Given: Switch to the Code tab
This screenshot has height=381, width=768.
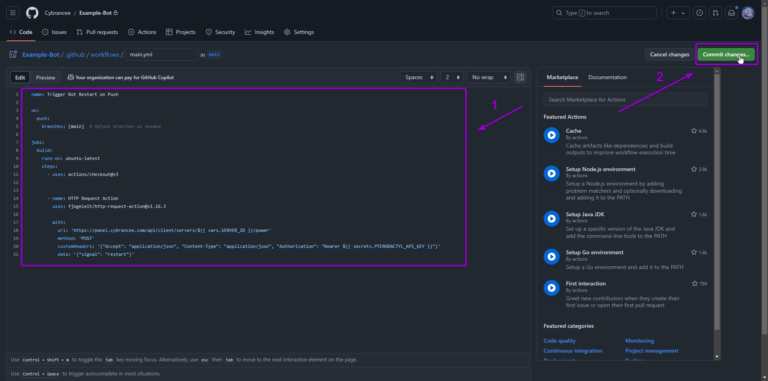Looking at the screenshot, I should pos(21,32).
